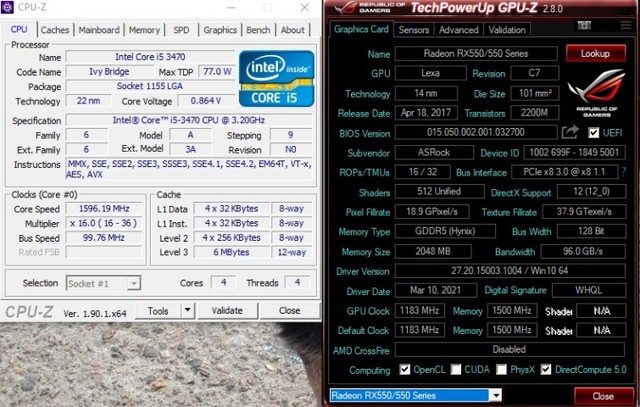Click the Release Date value Apr 18, 2017
Viewport: 640px width, 407px height.
pyautogui.click(x=426, y=113)
